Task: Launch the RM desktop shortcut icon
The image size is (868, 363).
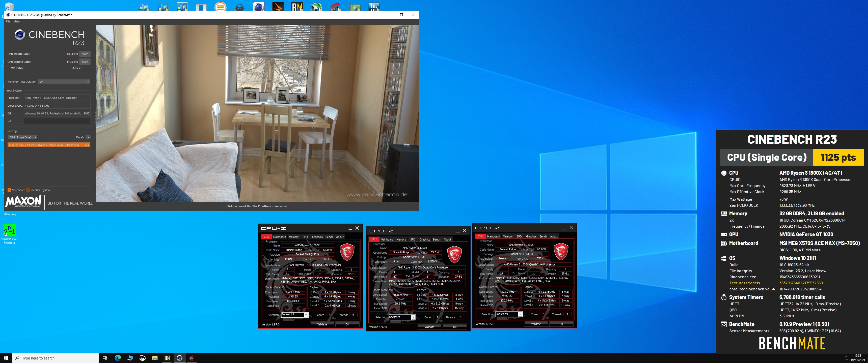Action: [x=297, y=6]
